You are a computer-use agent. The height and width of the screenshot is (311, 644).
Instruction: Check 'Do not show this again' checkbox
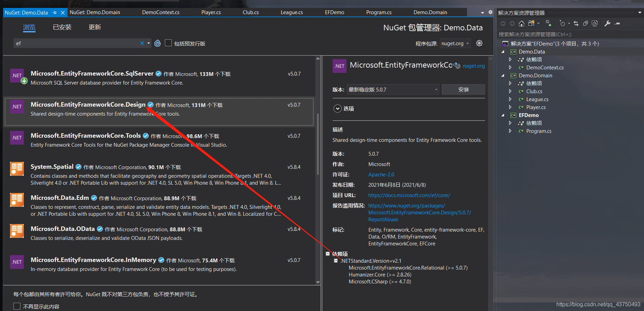[x=17, y=306]
